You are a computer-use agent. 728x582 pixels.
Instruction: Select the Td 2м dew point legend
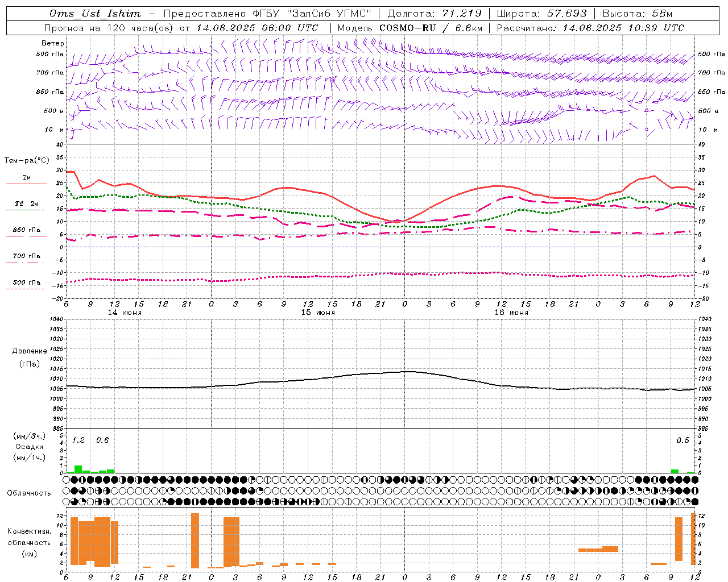coord(26,206)
